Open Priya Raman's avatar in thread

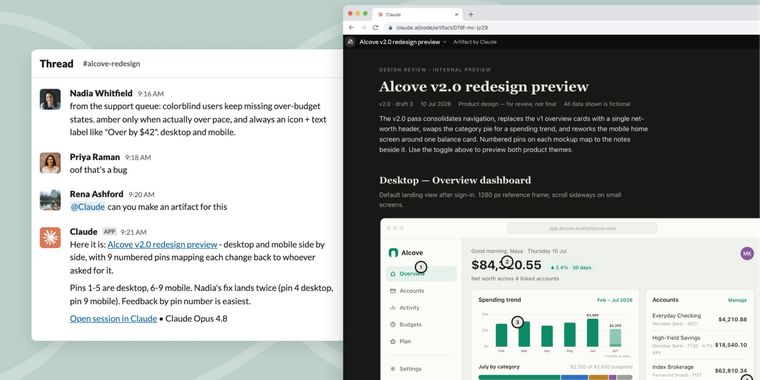click(x=50, y=163)
